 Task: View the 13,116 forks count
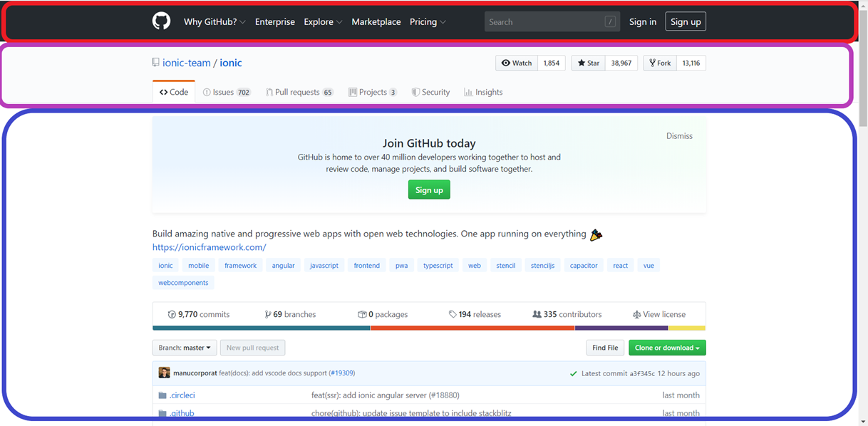[x=691, y=63]
